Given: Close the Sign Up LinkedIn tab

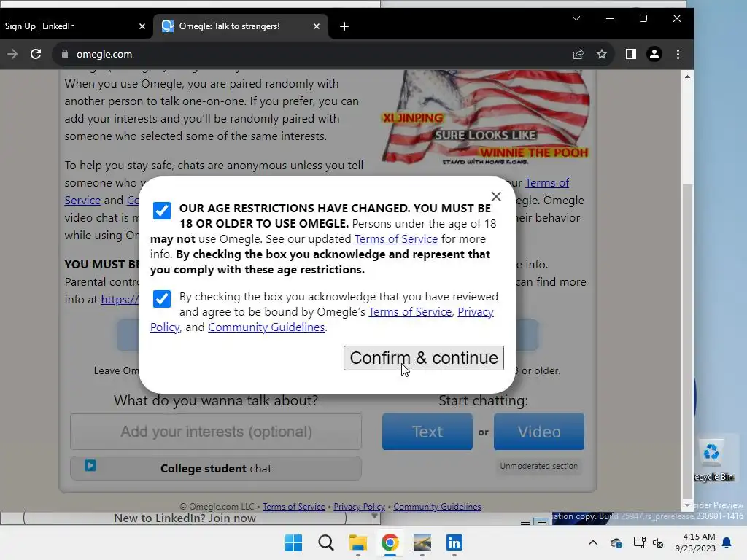Looking at the screenshot, I should [142, 26].
